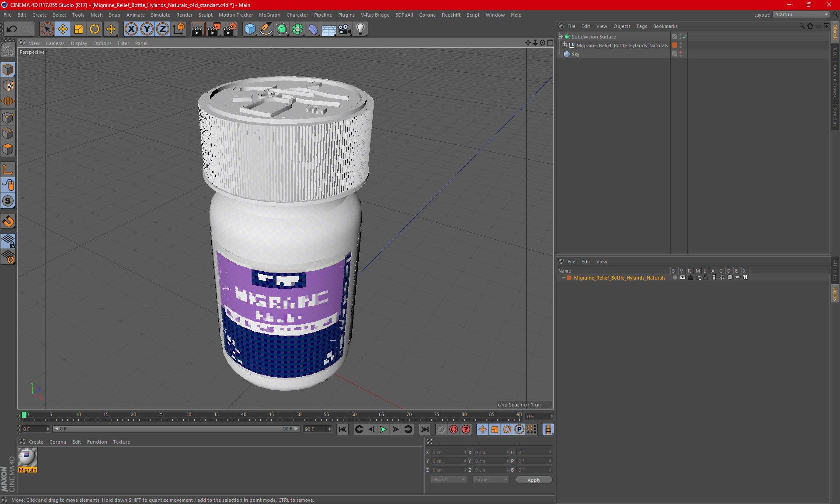Click stepper on H rotation field
Image resolution: width=840 pixels, height=504 pixels.
pos(550,452)
